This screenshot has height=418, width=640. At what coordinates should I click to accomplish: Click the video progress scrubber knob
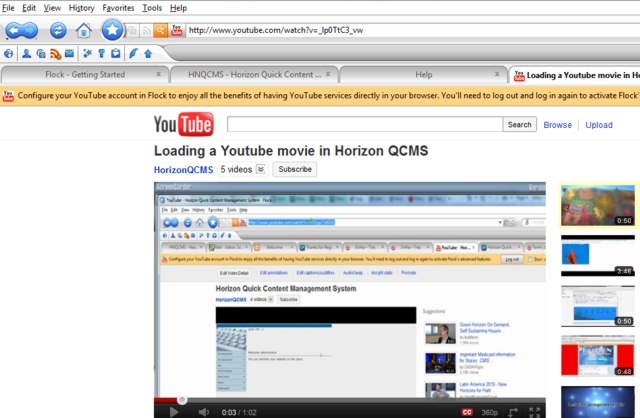(x=182, y=400)
